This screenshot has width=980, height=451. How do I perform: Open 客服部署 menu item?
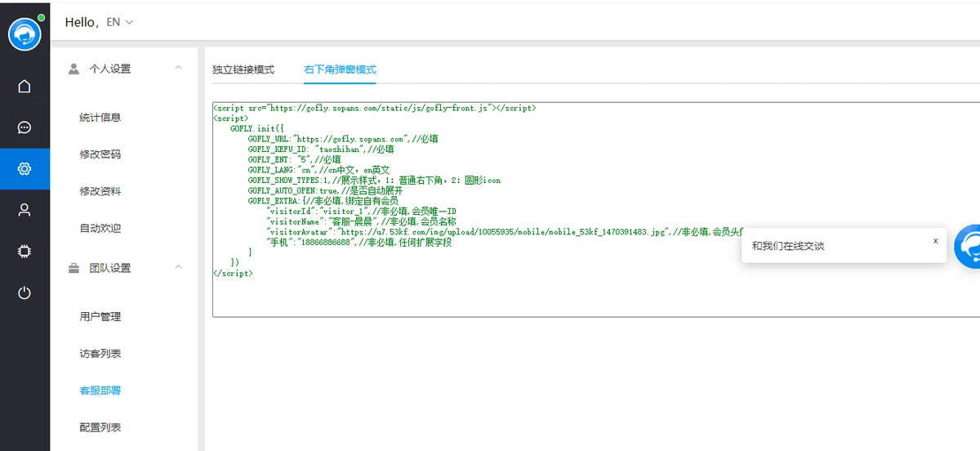coord(100,391)
